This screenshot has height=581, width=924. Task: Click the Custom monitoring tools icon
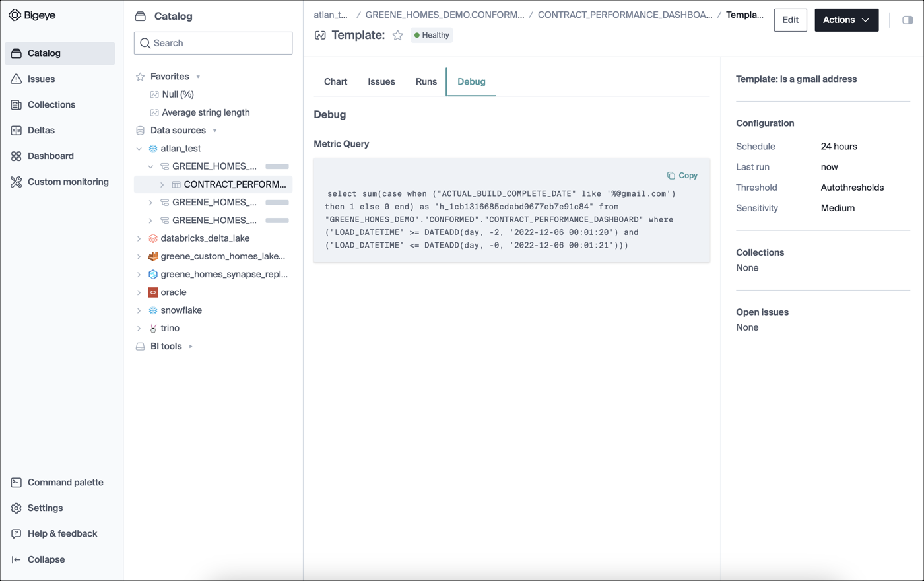16,182
